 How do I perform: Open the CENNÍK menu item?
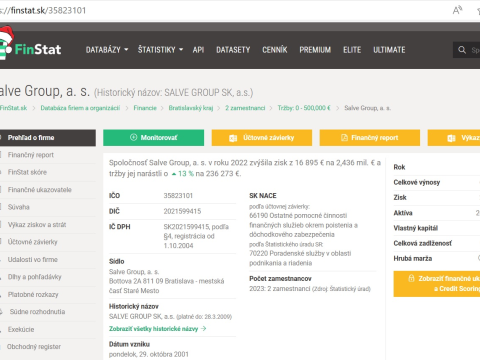point(275,50)
